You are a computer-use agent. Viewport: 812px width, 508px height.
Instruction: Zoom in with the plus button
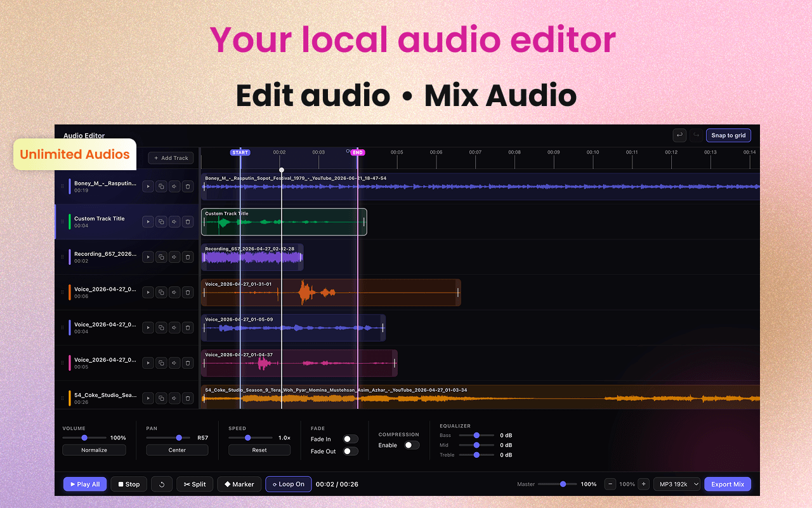643,484
